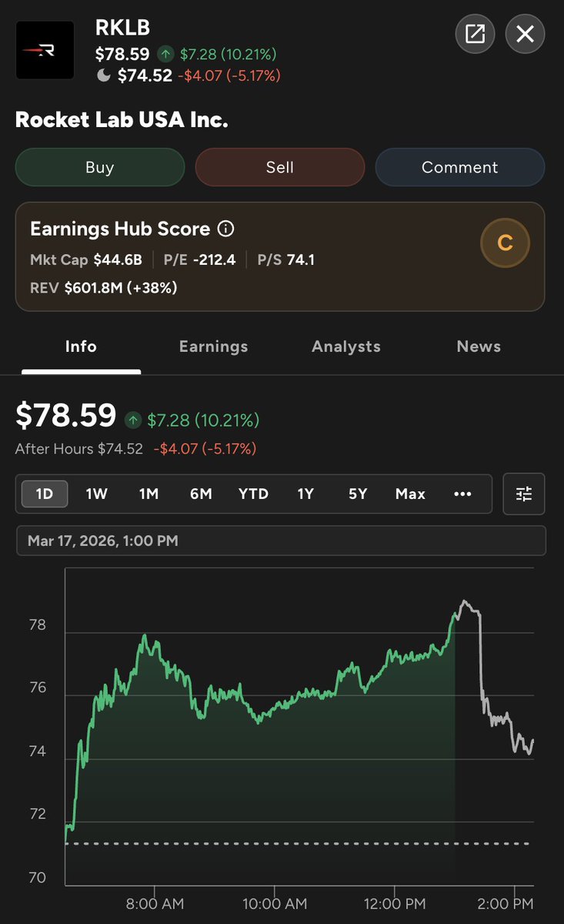Select the 1Y chart range

pos(305,494)
